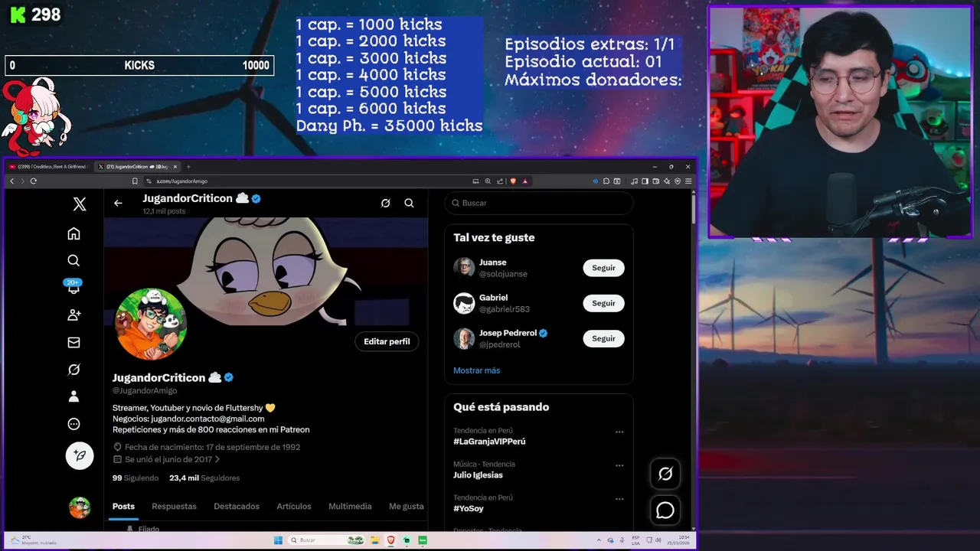Open 99 Siguiendo list

[x=136, y=478]
